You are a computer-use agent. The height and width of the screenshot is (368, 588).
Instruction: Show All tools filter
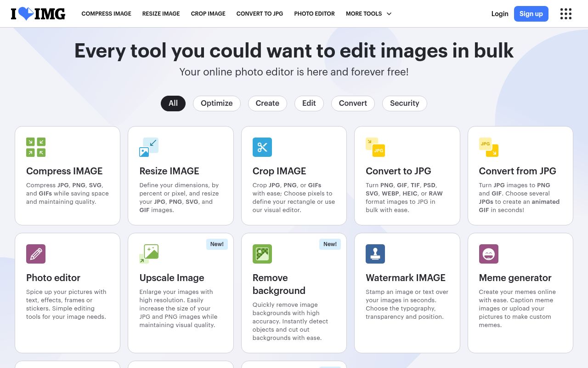tap(173, 103)
